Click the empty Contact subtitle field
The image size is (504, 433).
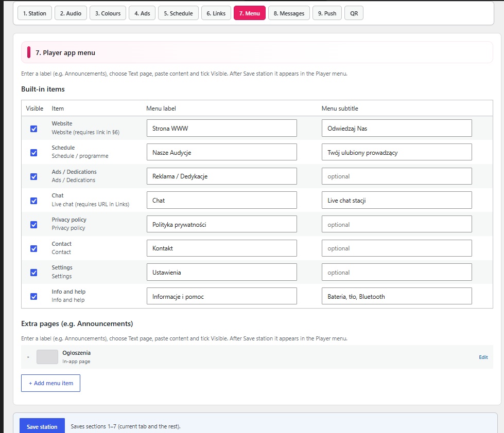[396, 248]
